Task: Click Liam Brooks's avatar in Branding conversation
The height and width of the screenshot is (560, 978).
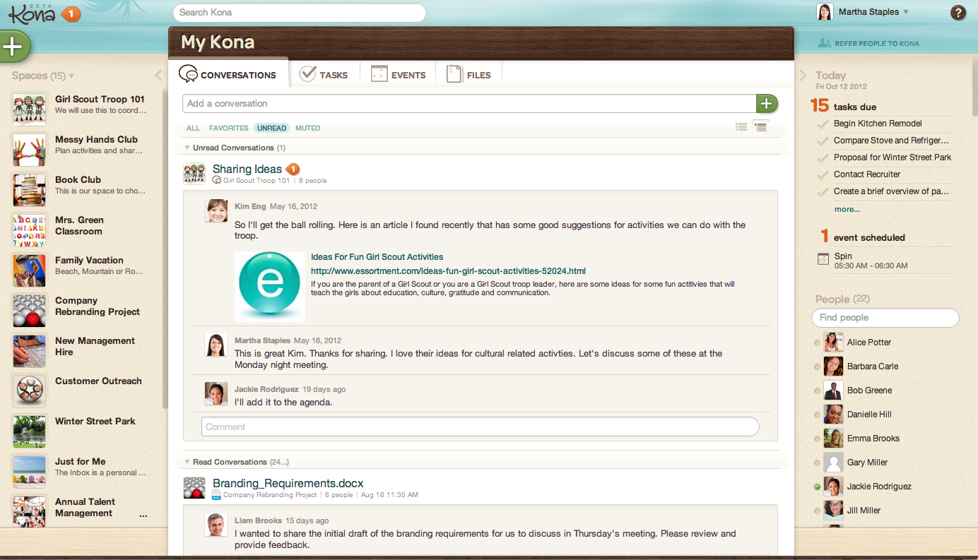Action: (x=217, y=525)
